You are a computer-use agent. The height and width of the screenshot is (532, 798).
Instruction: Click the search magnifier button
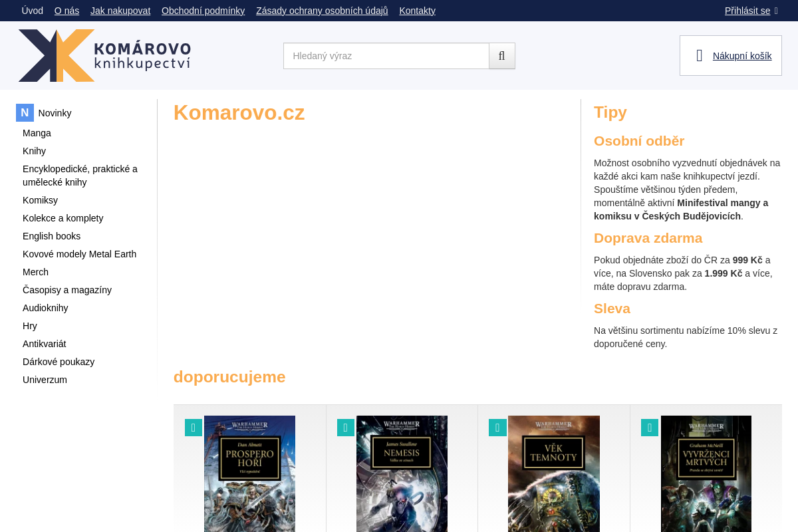click(x=502, y=56)
